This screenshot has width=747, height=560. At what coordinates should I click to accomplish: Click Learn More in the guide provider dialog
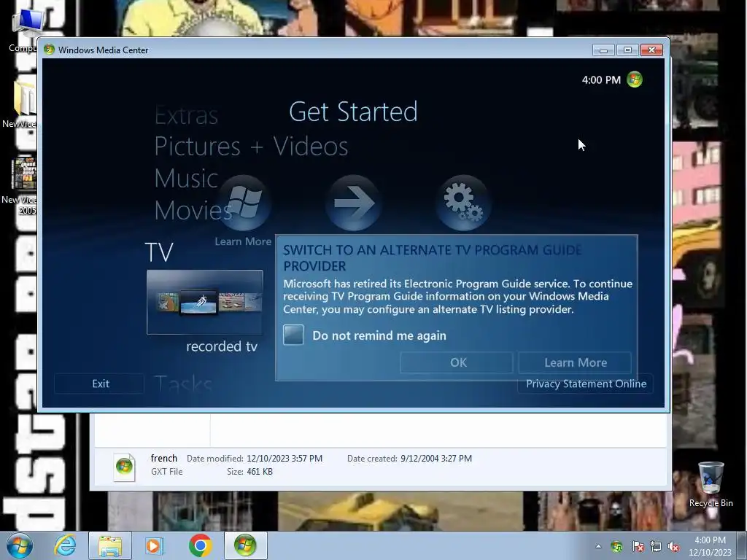click(575, 362)
